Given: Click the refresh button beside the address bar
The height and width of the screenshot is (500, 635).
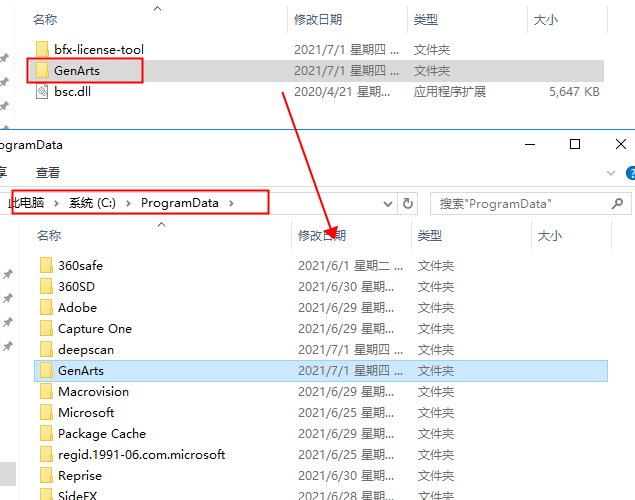Looking at the screenshot, I should click(408, 203).
